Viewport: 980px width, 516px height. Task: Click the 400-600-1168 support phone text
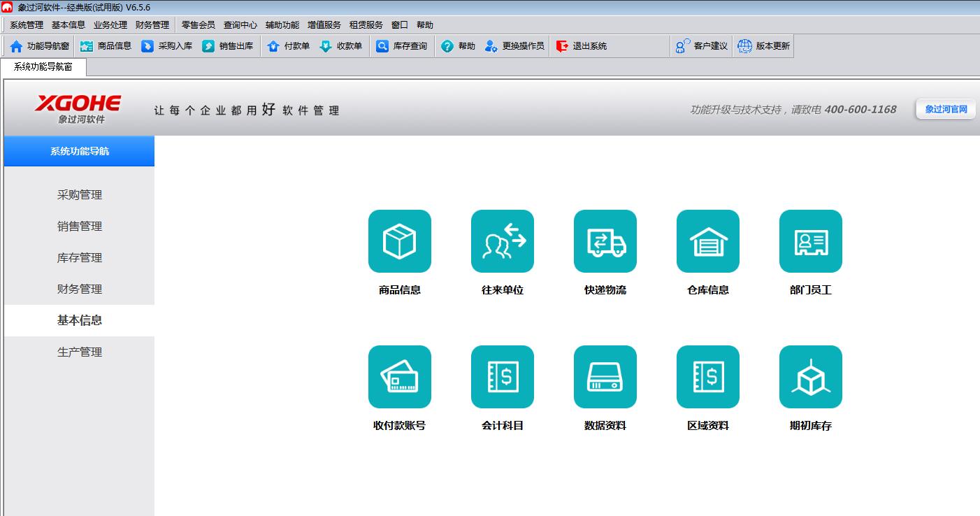860,110
